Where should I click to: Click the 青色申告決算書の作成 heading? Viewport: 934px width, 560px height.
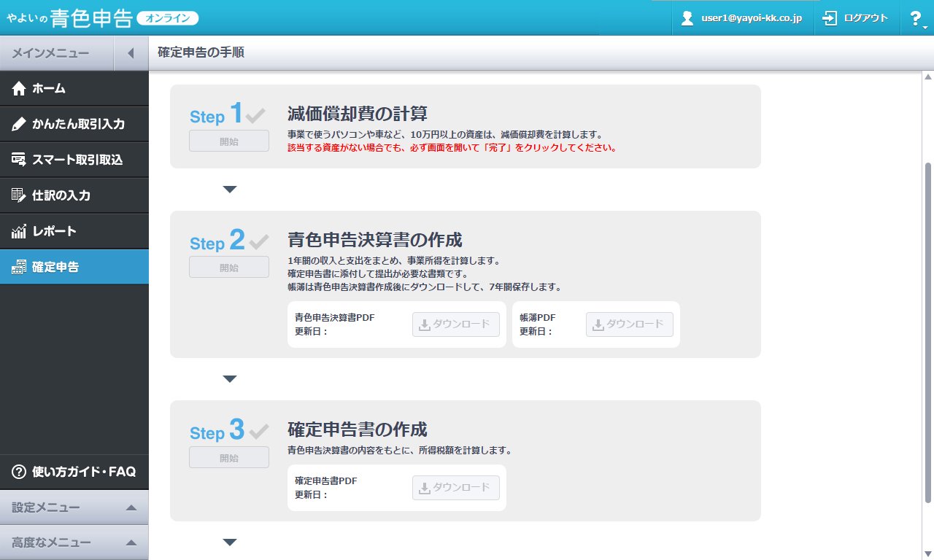375,239
